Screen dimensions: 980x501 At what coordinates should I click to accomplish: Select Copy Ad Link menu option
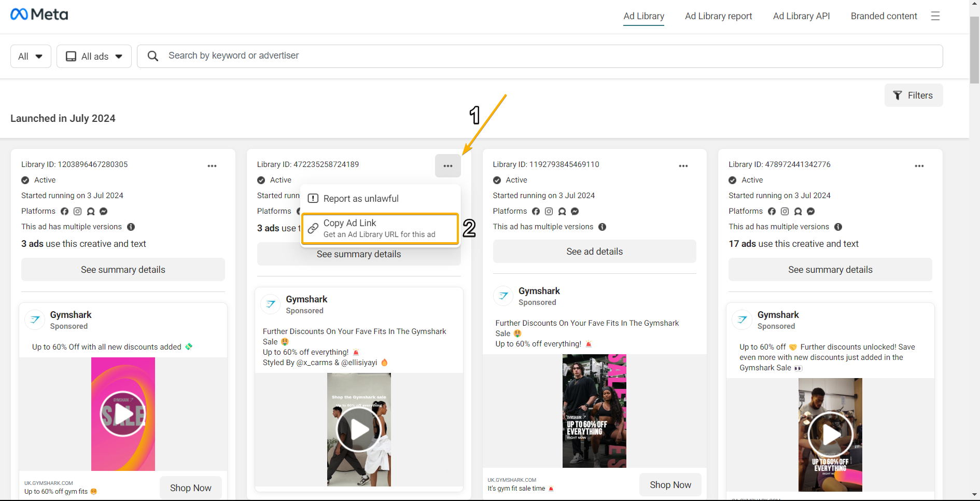click(380, 228)
